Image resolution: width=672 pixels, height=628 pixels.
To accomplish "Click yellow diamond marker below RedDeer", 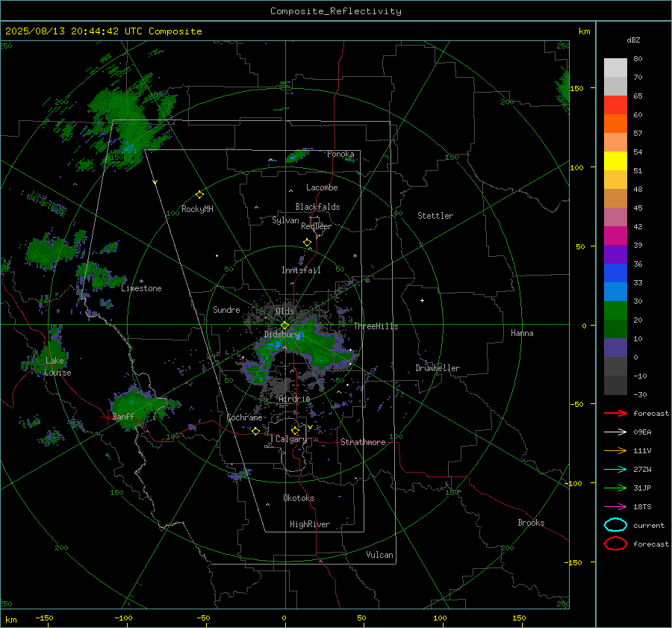I will (307, 243).
